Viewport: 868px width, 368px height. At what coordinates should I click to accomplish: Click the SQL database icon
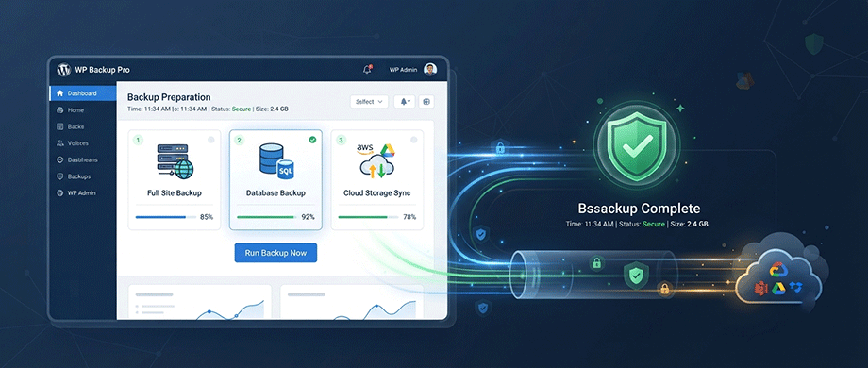(x=275, y=160)
